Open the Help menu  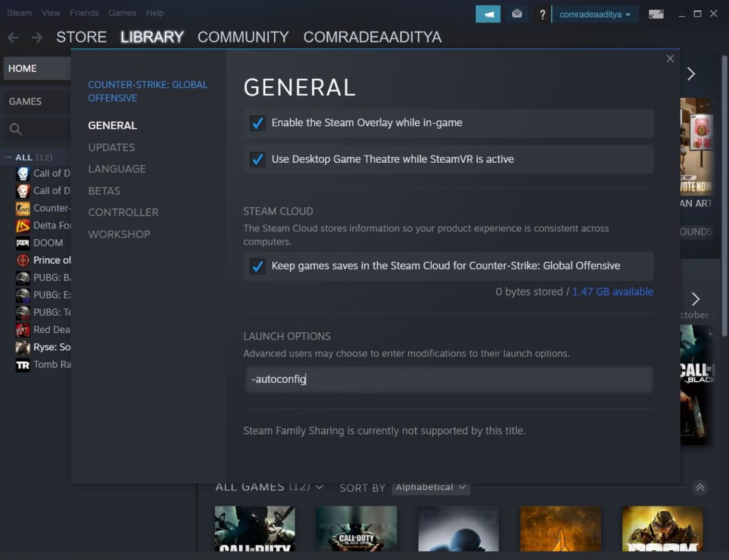tap(155, 13)
